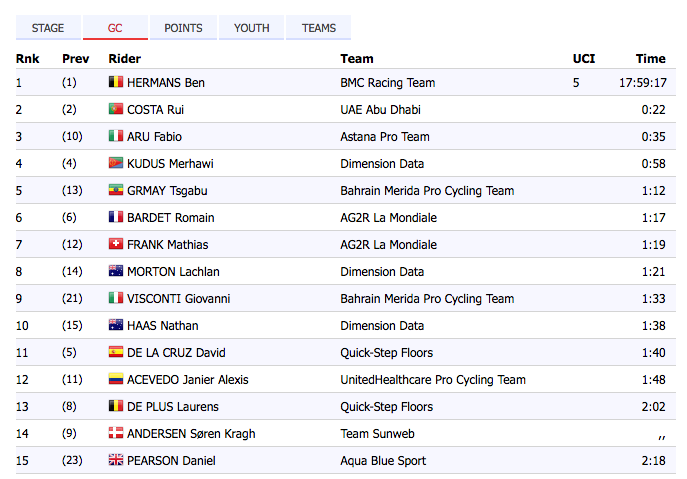The height and width of the screenshot is (479, 687).
Task: Click the Eritrean flag beside KUDUS Merhawi
Action: (115, 164)
